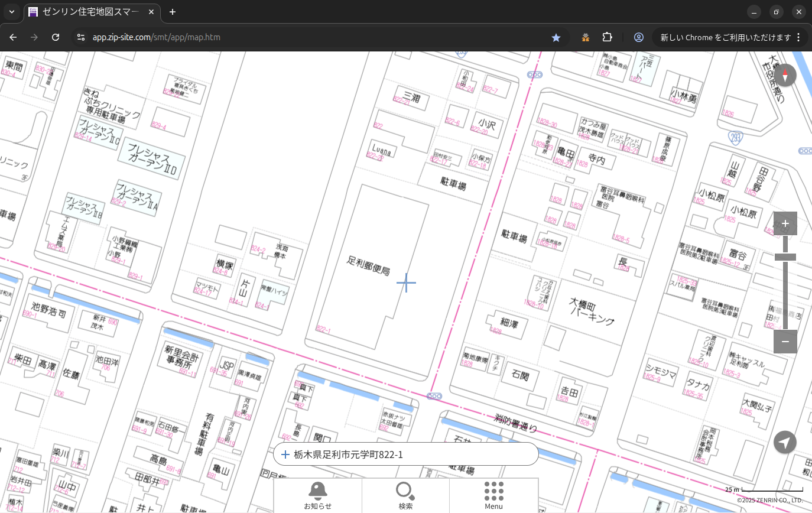Select the ゼンリン住宅地図スマート tab

92,12
